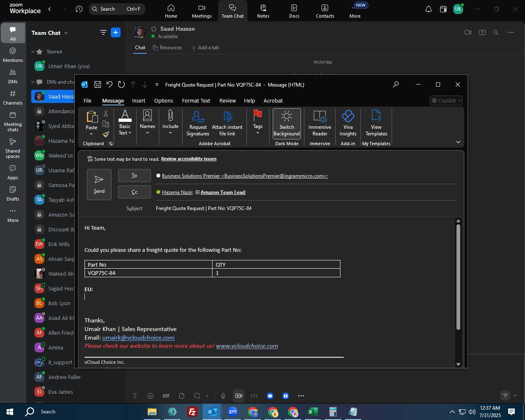
Task: Expand Basic Text options
Action: (125, 130)
